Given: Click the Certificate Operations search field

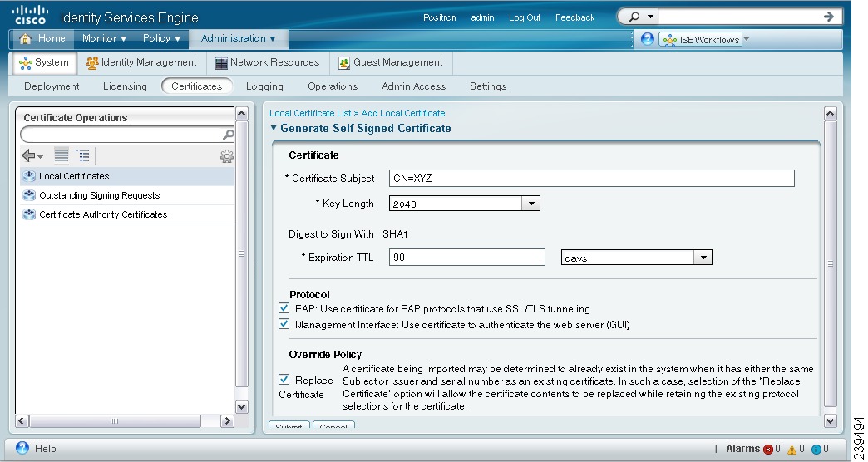Looking at the screenshot, I should [121, 135].
